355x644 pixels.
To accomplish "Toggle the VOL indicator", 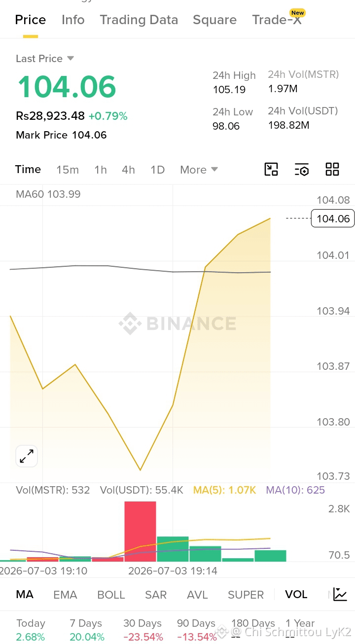I will click(x=296, y=594).
